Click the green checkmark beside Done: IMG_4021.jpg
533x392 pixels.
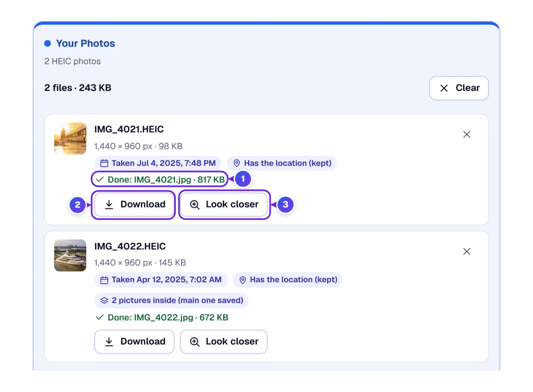[100, 180]
